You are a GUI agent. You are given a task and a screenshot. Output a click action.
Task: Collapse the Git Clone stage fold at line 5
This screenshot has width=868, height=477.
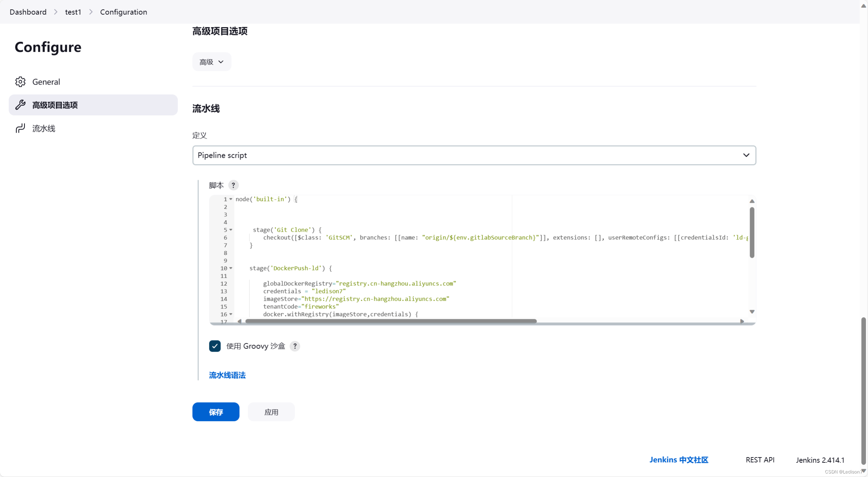coord(231,230)
